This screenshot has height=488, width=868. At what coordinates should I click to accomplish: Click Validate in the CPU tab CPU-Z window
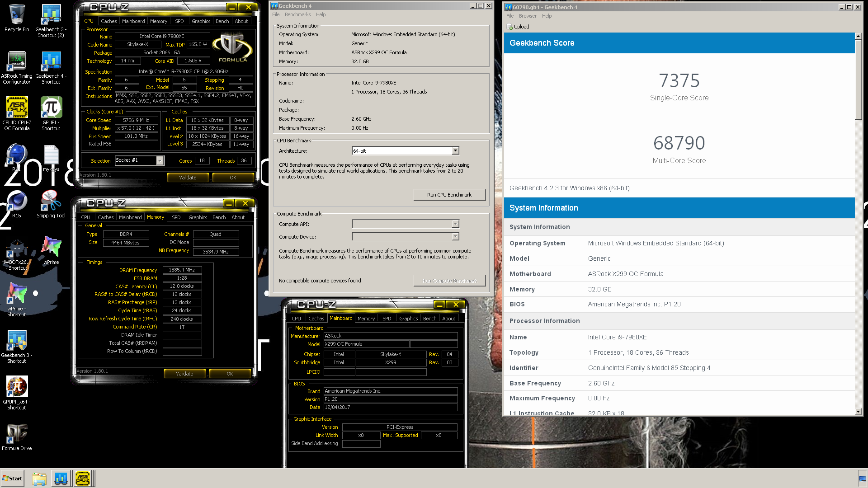pos(188,178)
